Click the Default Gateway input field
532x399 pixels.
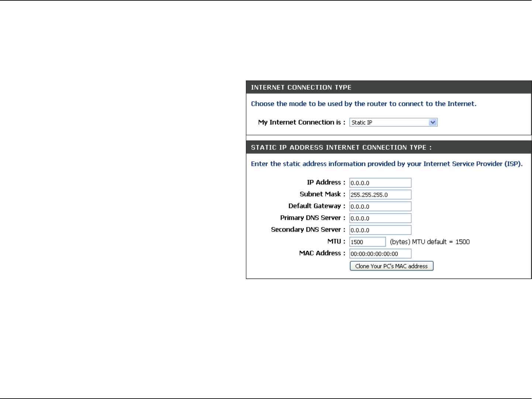(380, 206)
